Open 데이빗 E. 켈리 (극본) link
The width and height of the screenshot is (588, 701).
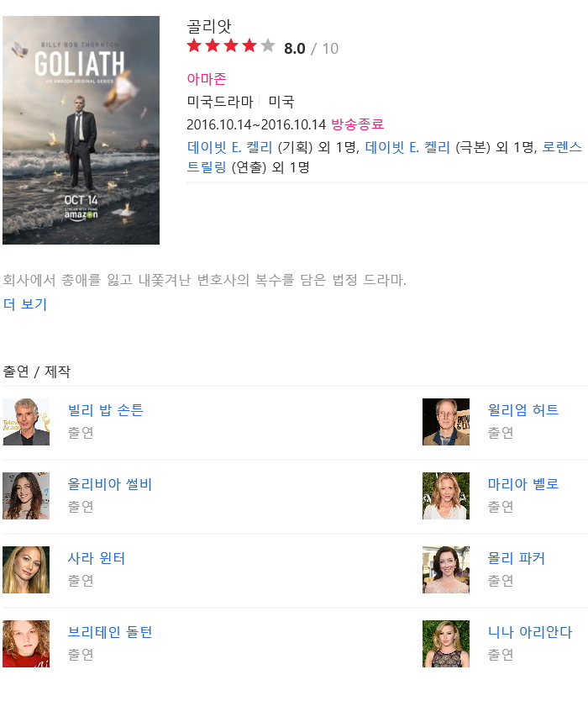[x=407, y=147]
